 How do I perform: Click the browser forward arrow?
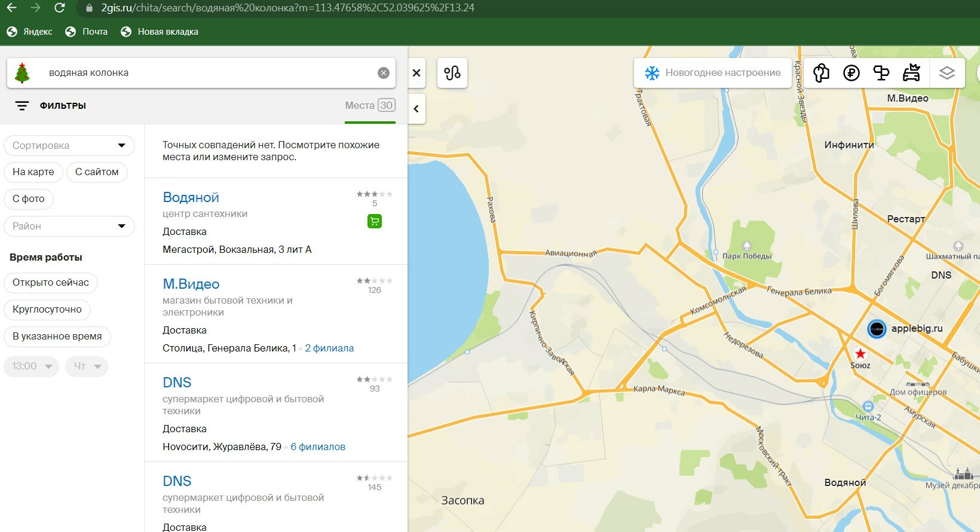(35, 8)
